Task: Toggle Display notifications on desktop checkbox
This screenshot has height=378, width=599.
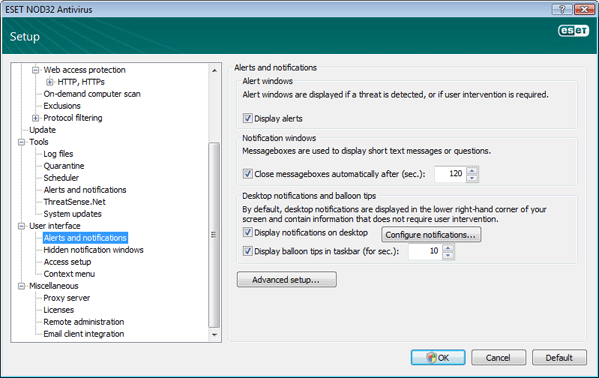Action: [248, 232]
